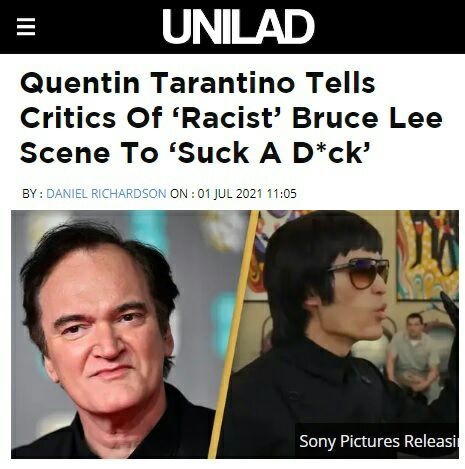Click the 'ON :' date label
The width and height of the screenshot is (465, 469).
coord(182,194)
